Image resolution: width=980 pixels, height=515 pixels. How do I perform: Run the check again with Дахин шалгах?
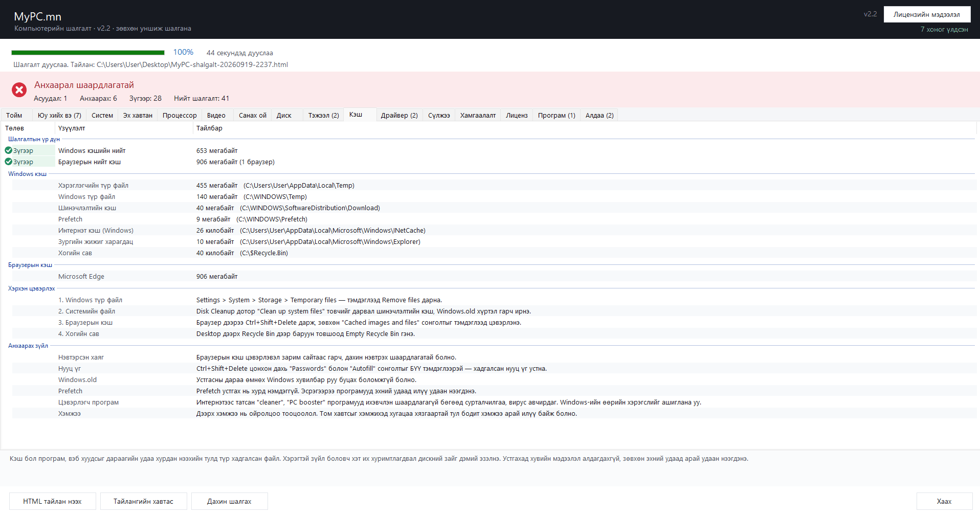pos(229,501)
